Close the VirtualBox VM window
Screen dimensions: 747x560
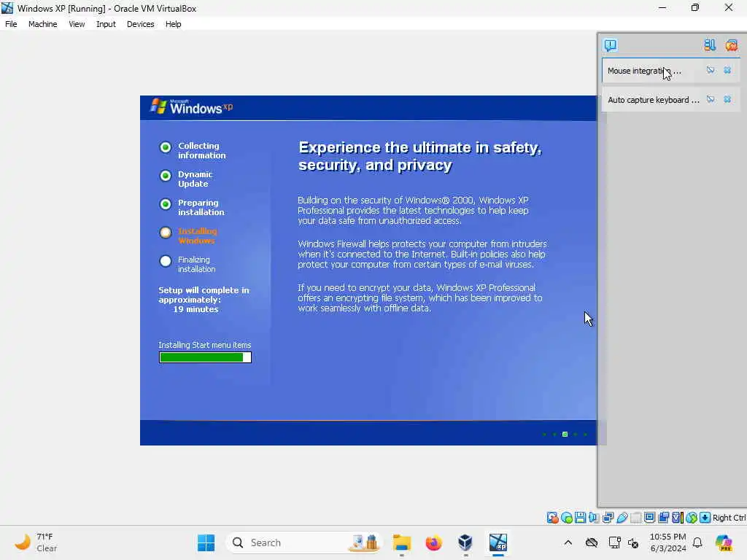click(729, 7)
